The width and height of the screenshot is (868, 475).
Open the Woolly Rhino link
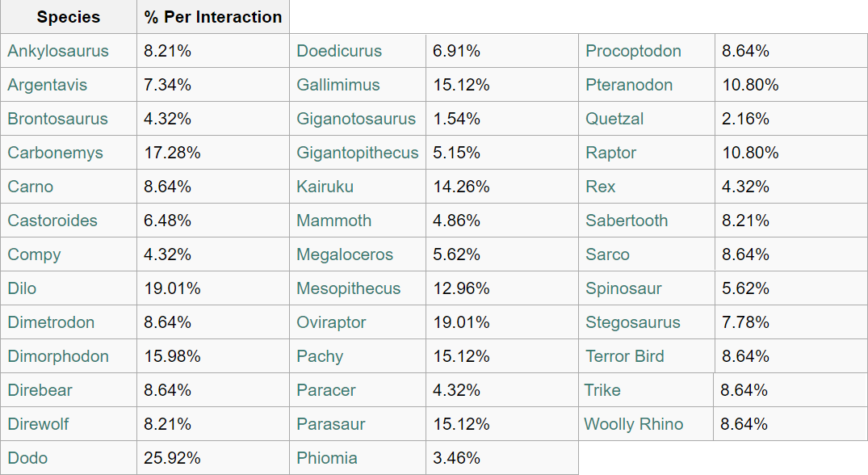pyautogui.click(x=634, y=424)
